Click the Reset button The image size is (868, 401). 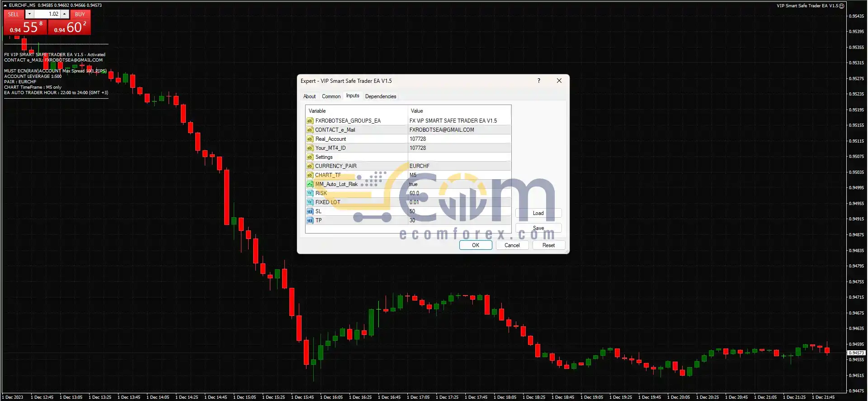pyautogui.click(x=548, y=245)
